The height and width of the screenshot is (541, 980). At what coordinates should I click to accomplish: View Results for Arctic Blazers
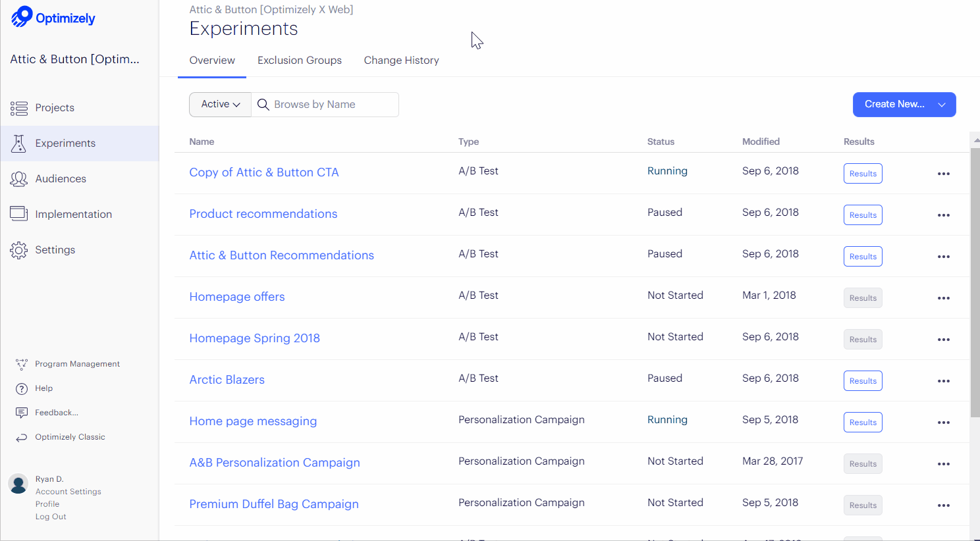tap(863, 381)
